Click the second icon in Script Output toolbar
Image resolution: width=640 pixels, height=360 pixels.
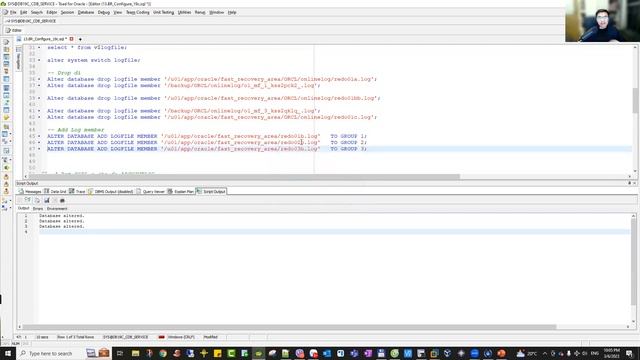(27, 200)
